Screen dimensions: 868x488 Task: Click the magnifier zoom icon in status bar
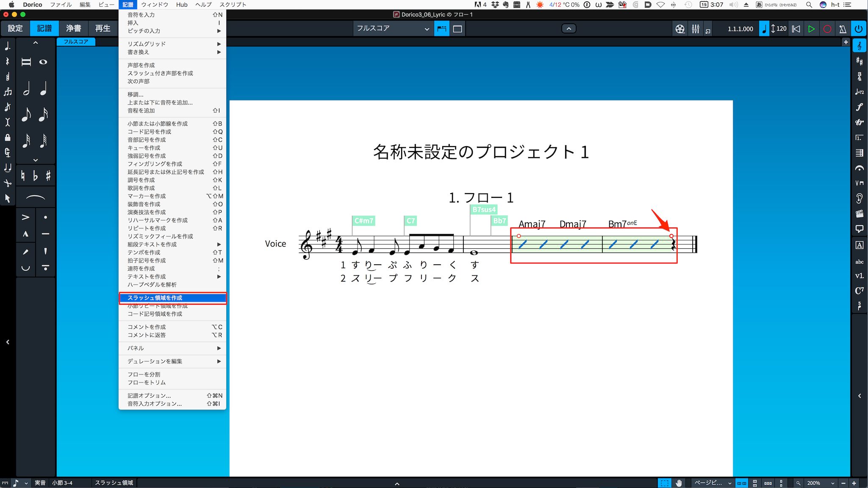[799, 483]
